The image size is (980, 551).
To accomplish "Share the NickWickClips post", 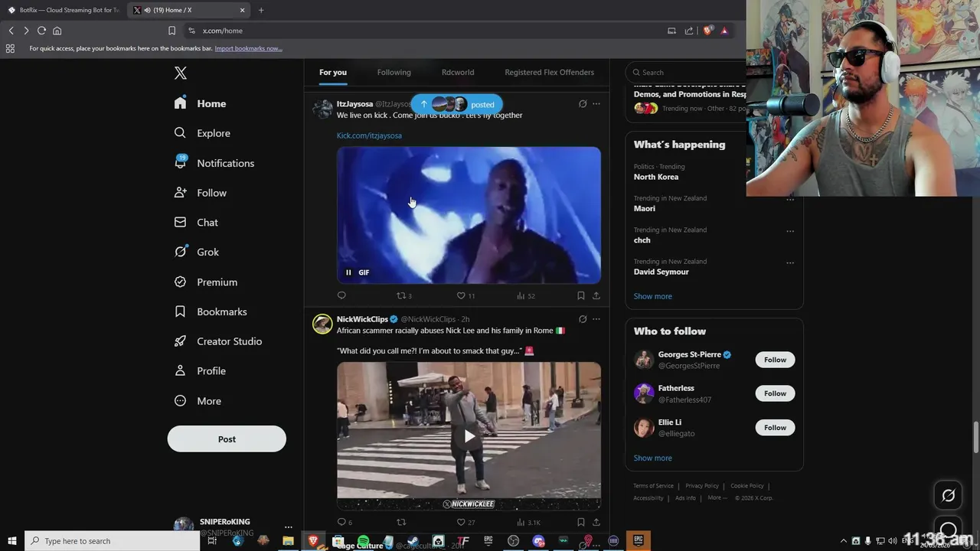I will coord(596,522).
